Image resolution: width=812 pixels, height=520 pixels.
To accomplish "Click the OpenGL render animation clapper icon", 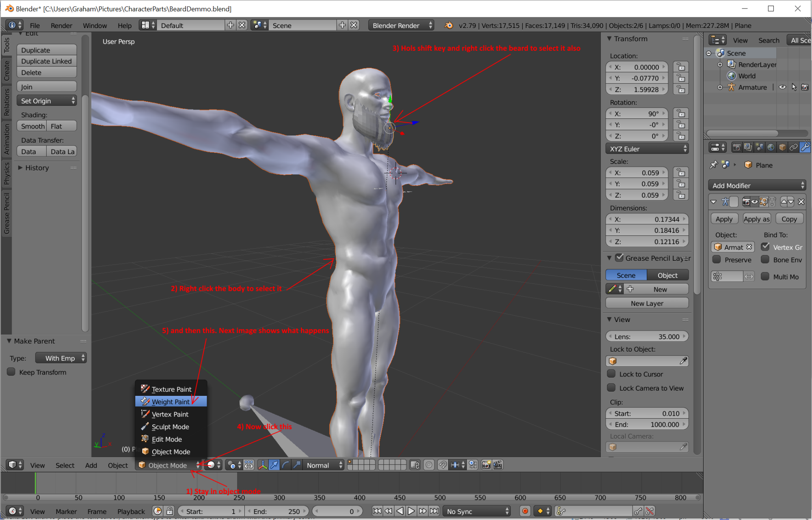I will (498, 465).
